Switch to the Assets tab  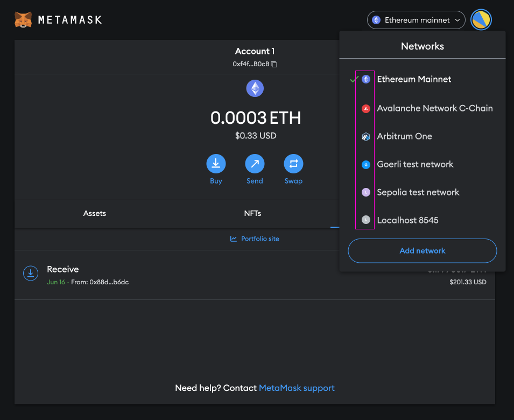click(x=94, y=213)
